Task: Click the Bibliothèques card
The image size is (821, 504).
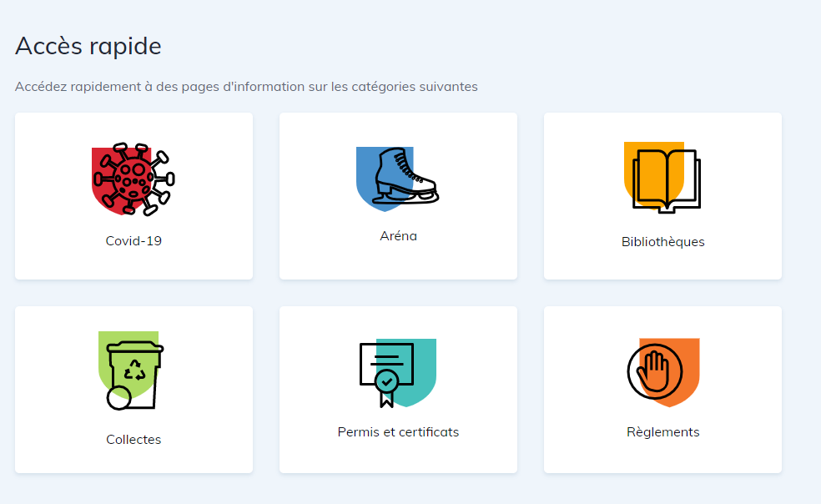Action: 662,195
